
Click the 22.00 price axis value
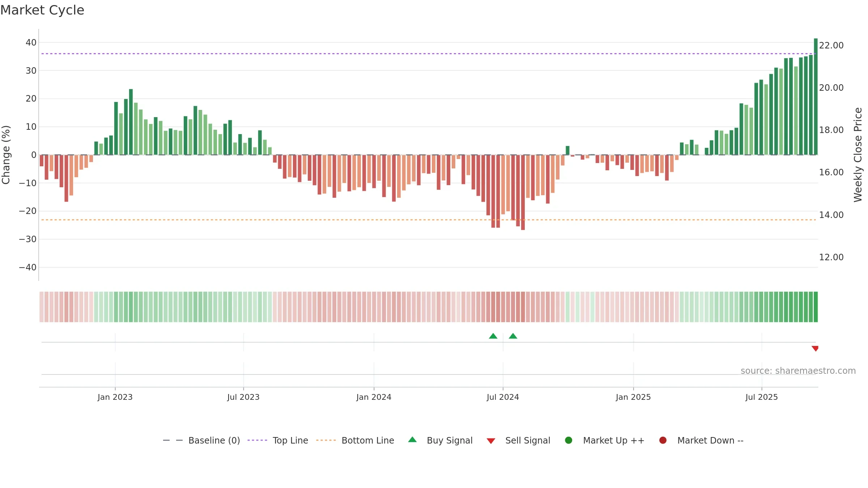(831, 46)
